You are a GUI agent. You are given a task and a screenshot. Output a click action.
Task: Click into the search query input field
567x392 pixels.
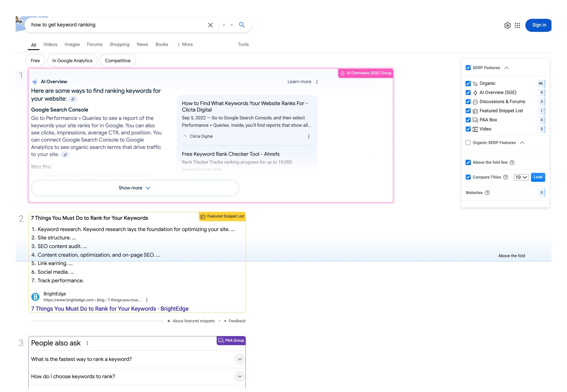coord(117,25)
